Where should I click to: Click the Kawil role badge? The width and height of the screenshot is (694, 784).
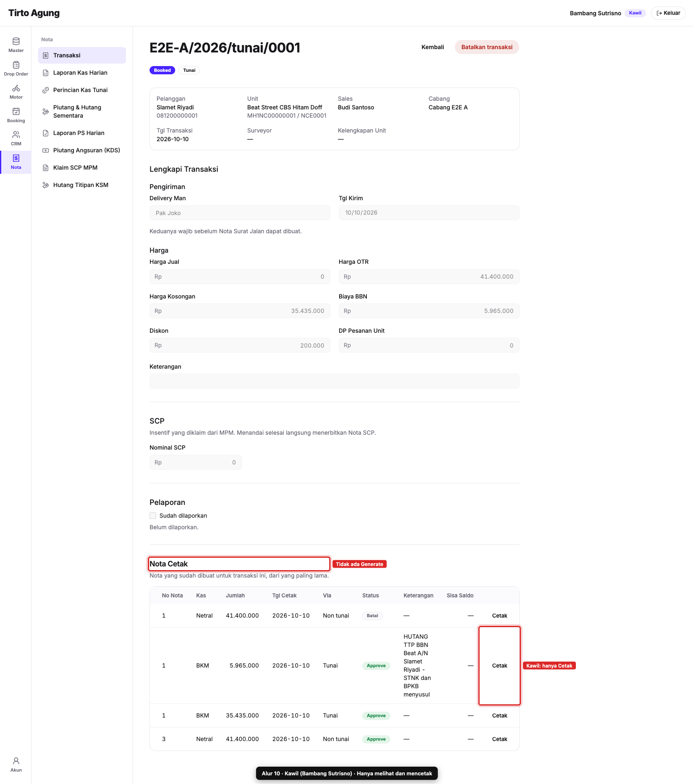pyautogui.click(x=635, y=13)
